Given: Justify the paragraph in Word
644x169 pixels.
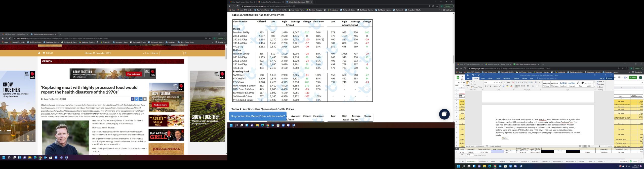Looking at the screenshot, I should (x=524, y=86).
